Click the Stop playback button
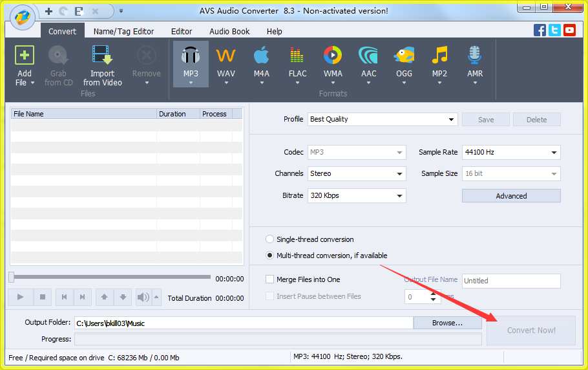Image resolution: width=588 pixels, height=370 pixels. tap(43, 297)
